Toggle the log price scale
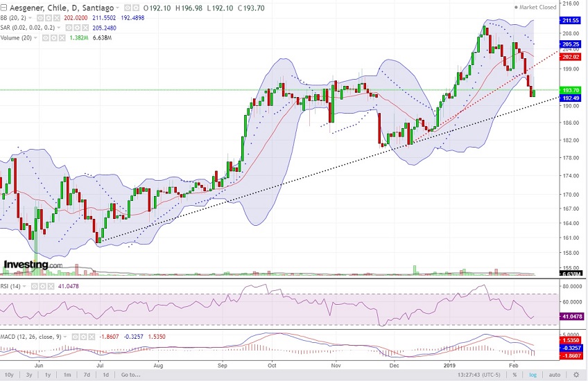This screenshot has width=588, height=381. 533,375
